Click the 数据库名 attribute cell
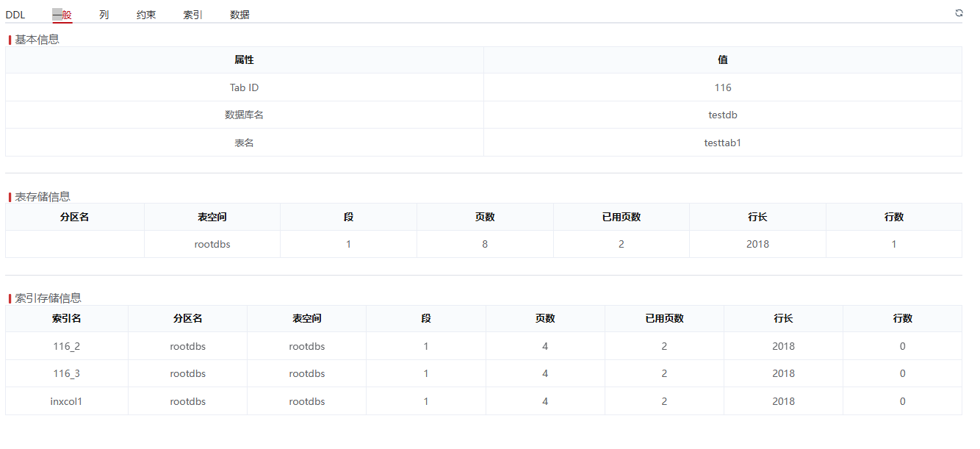The height and width of the screenshot is (449, 980). (x=244, y=115)
